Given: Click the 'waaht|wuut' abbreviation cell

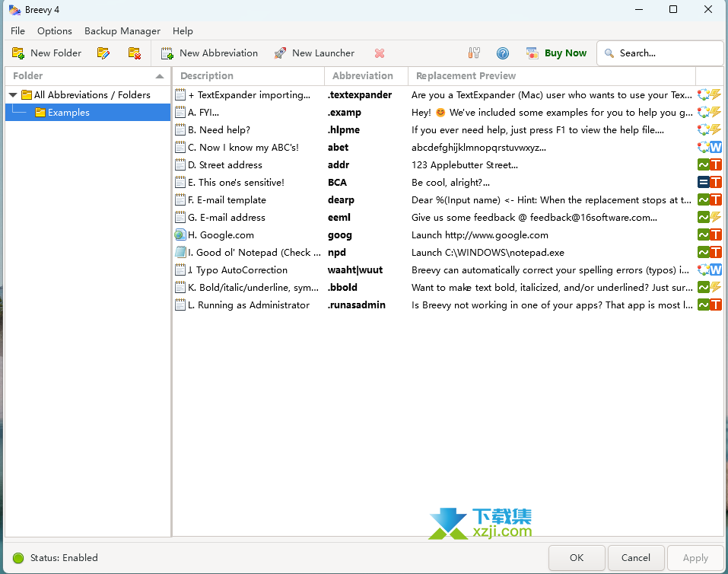Looking at the screenshot, I should tap(355, 270).
